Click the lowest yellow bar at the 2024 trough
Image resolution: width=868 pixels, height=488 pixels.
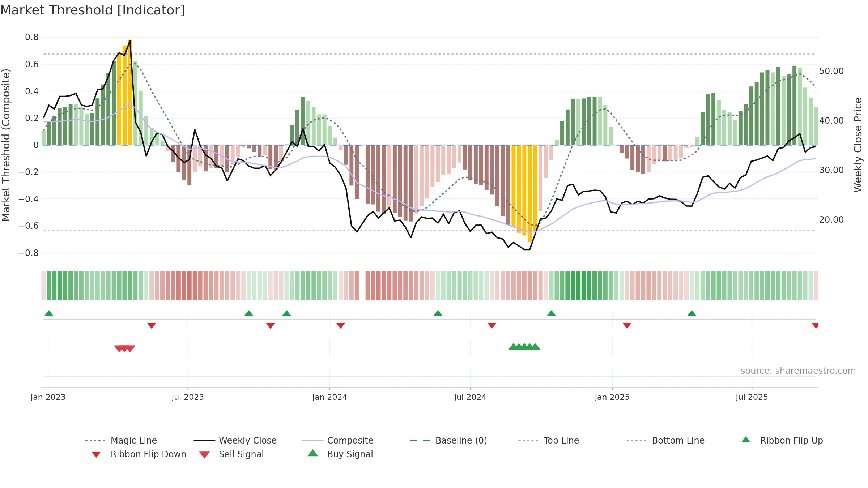click(x=530, y=193)
